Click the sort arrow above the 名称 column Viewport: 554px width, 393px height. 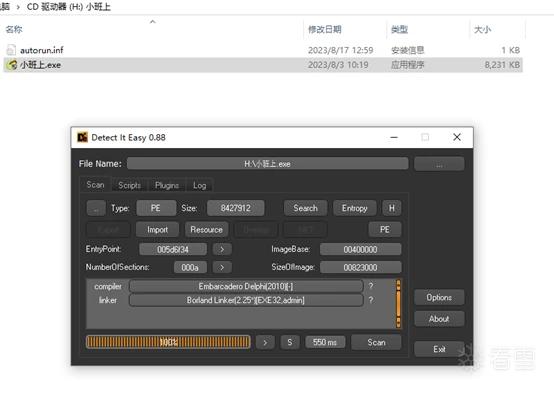[x=153, y=22]
